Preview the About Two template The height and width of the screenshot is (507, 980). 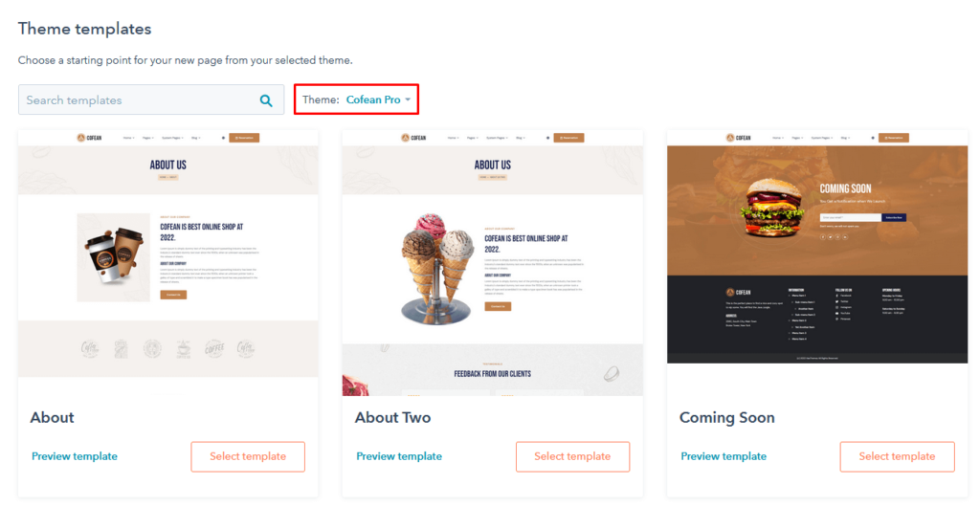click(399, 456)
